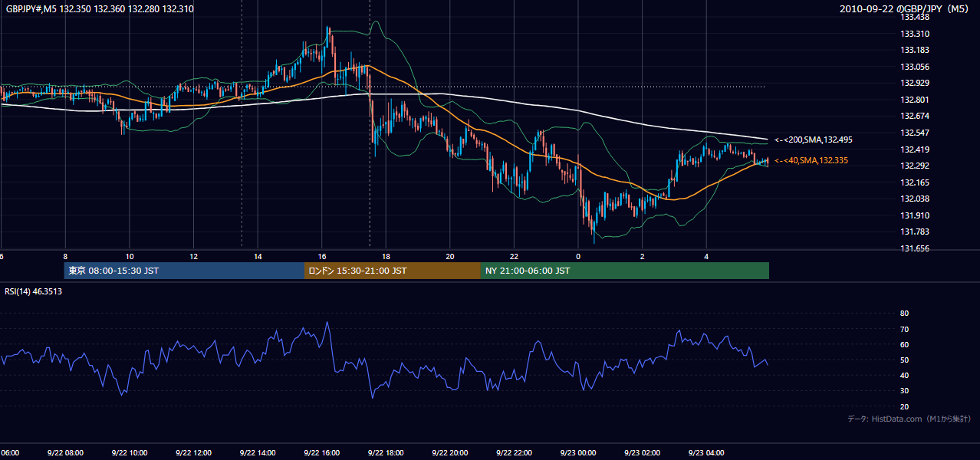Select the ロンドン 15:30-21:00 JST session bar
Screen dimensions: 980x460
[x=393, y=271]
